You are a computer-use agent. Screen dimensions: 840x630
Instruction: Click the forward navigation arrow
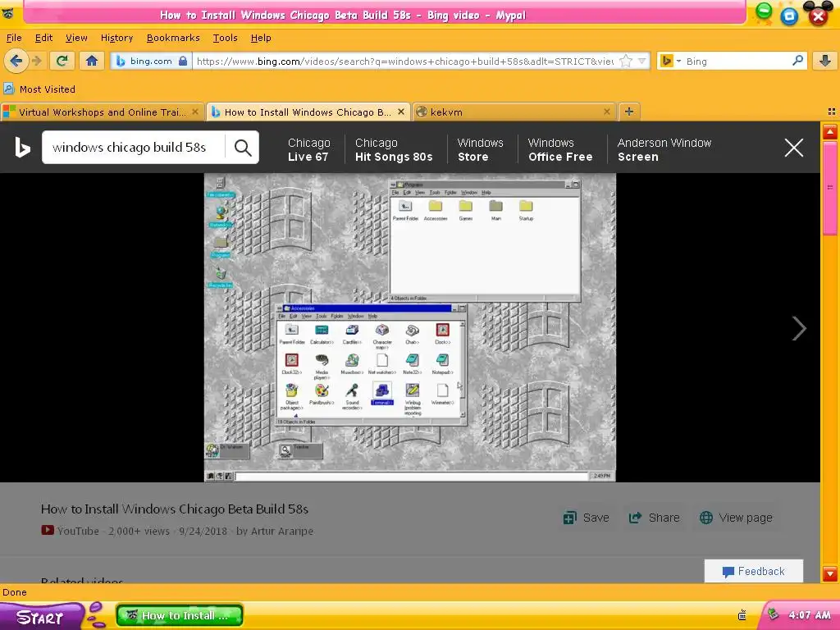coord(37,61)
